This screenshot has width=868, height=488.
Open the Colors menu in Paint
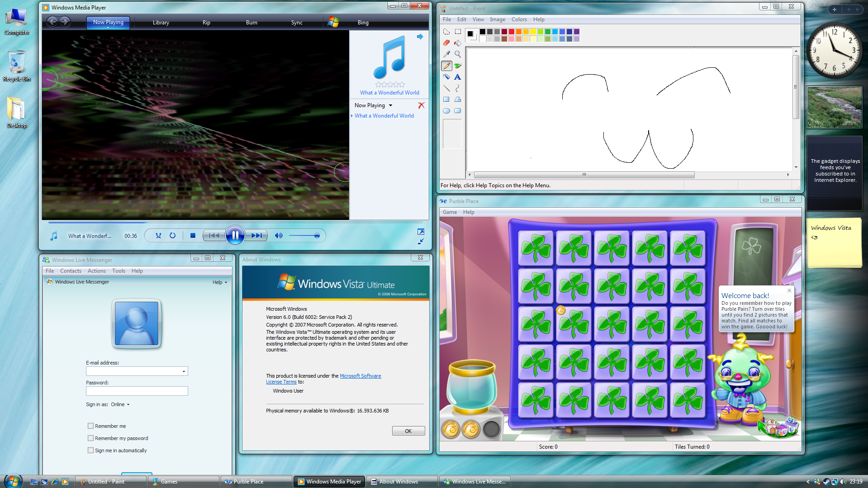tap(519, 19)
